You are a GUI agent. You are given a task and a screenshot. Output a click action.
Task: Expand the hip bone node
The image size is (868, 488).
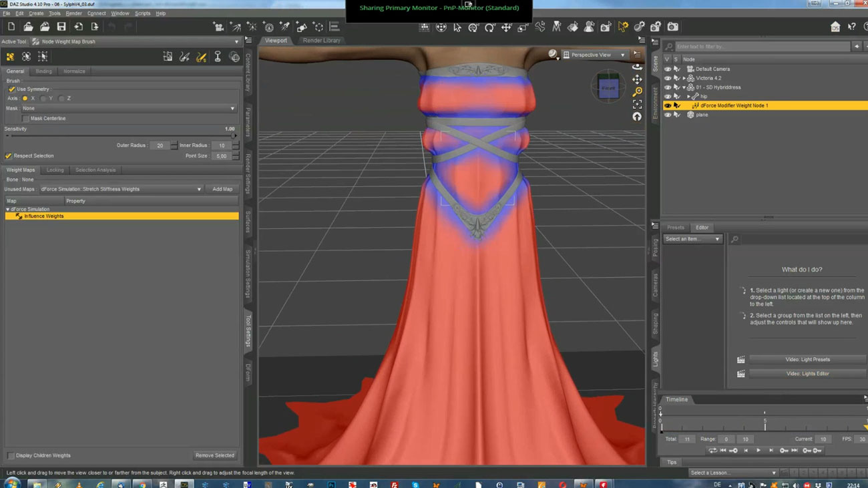688,97
